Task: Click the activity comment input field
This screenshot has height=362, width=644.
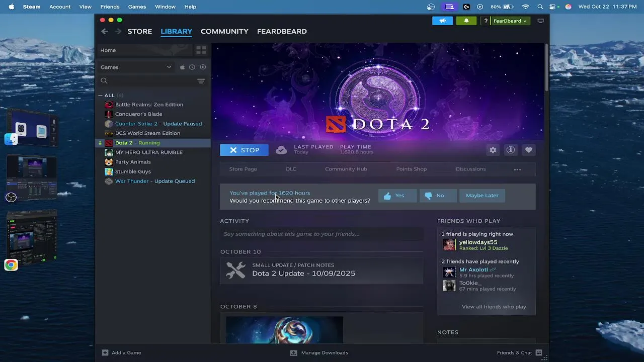Action: click(321, 234)
